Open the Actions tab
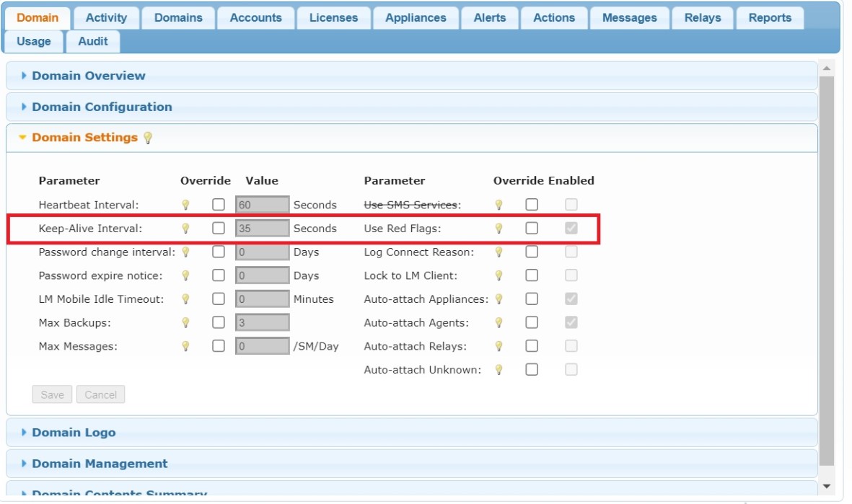The image size is (852, 504). (554, 18)
